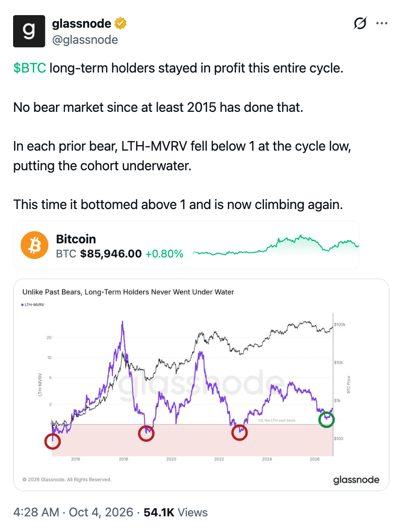Click the gold verified badge

coord(120,23)
